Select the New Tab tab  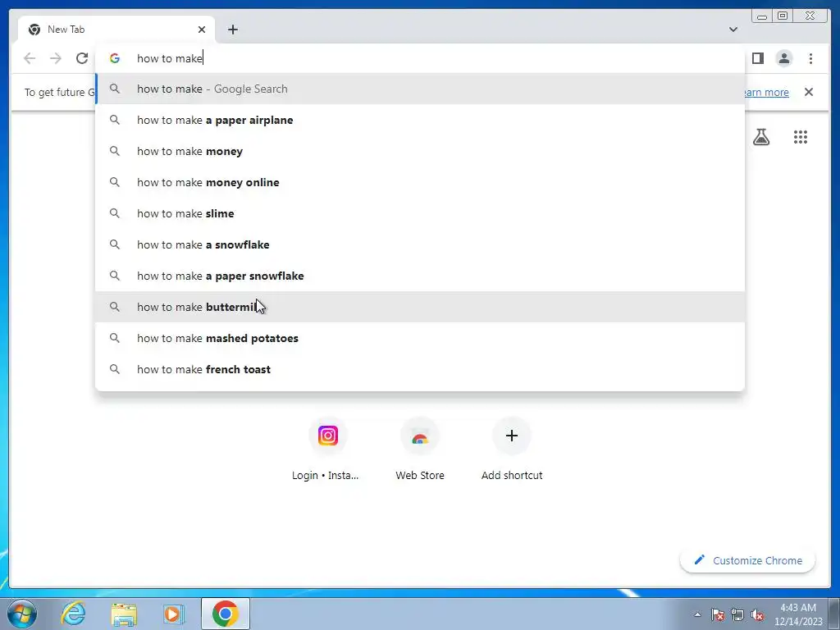coord(116,30)
